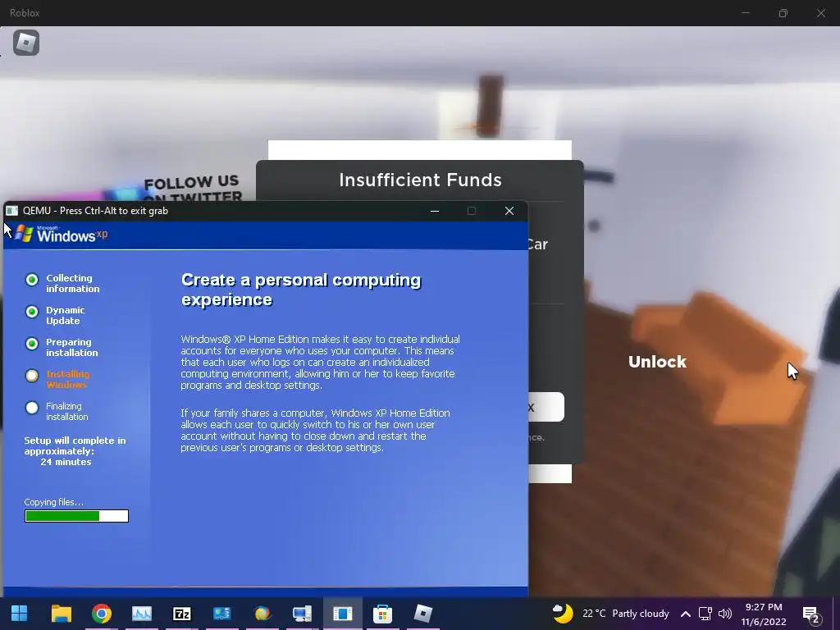
Task: Click the Unlock button in Roblox
Action: (657, 362)
